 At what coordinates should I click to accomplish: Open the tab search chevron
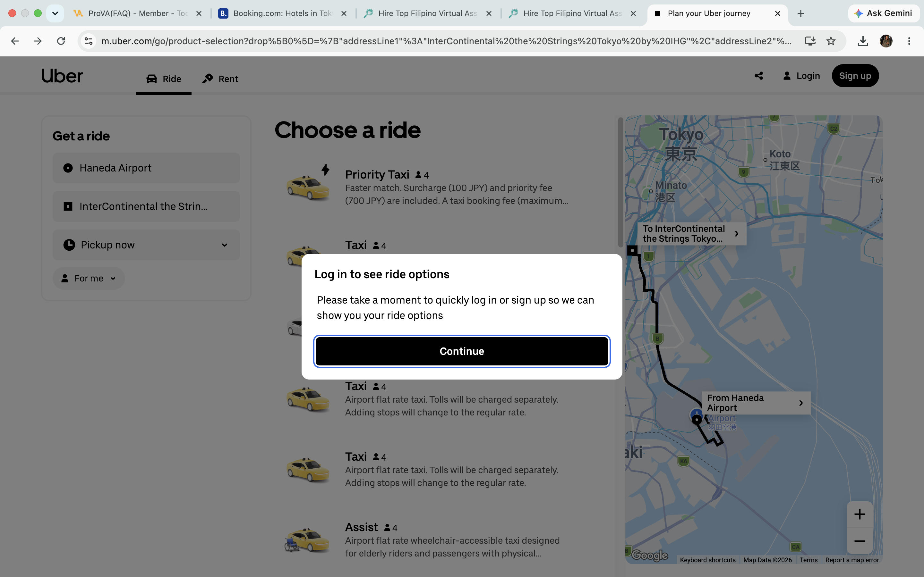(55, 13)
